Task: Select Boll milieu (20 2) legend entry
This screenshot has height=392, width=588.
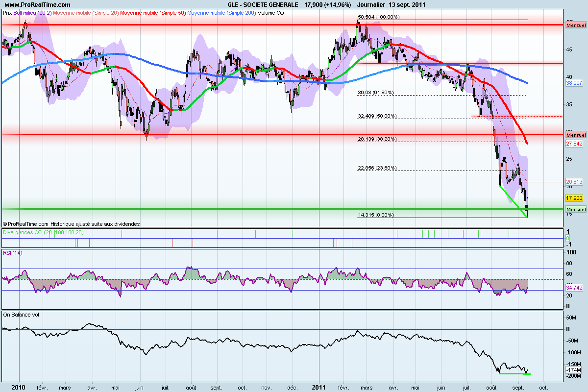Action: tap(31, 13)
